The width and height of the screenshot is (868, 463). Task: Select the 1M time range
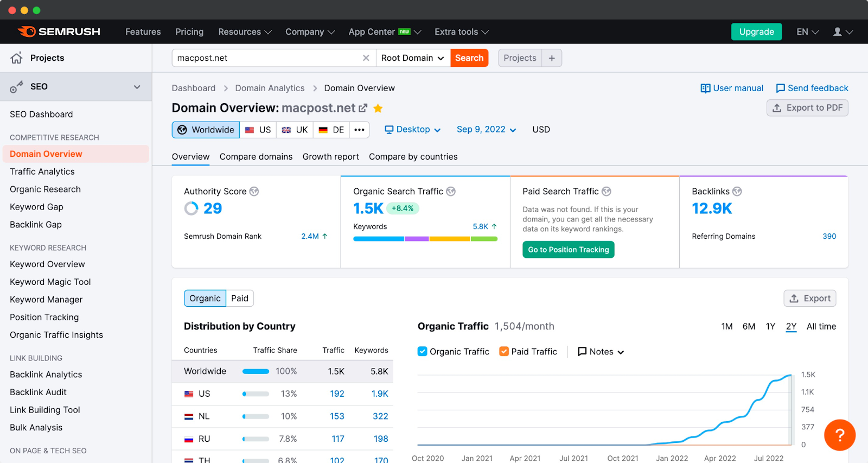pos(727,326)
